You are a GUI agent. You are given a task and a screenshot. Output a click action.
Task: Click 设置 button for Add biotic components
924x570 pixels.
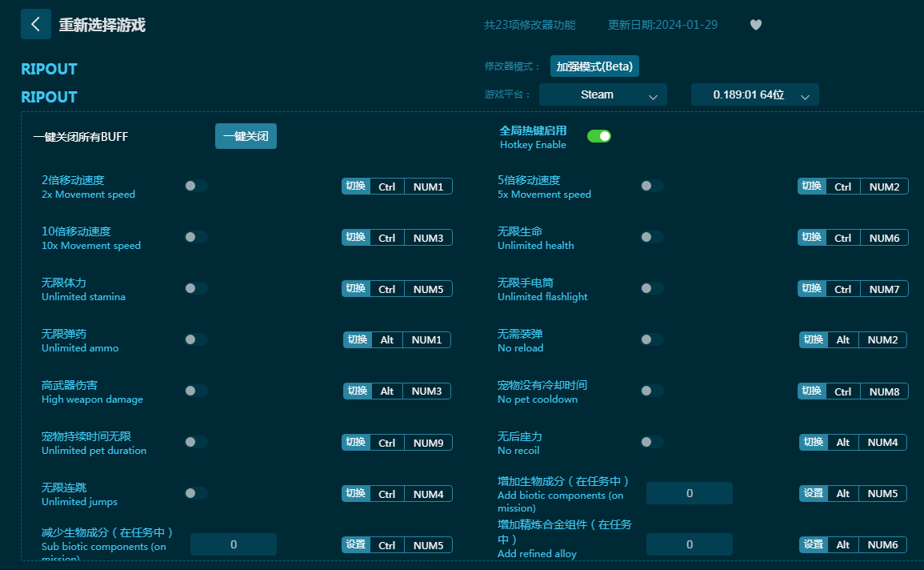813,494
